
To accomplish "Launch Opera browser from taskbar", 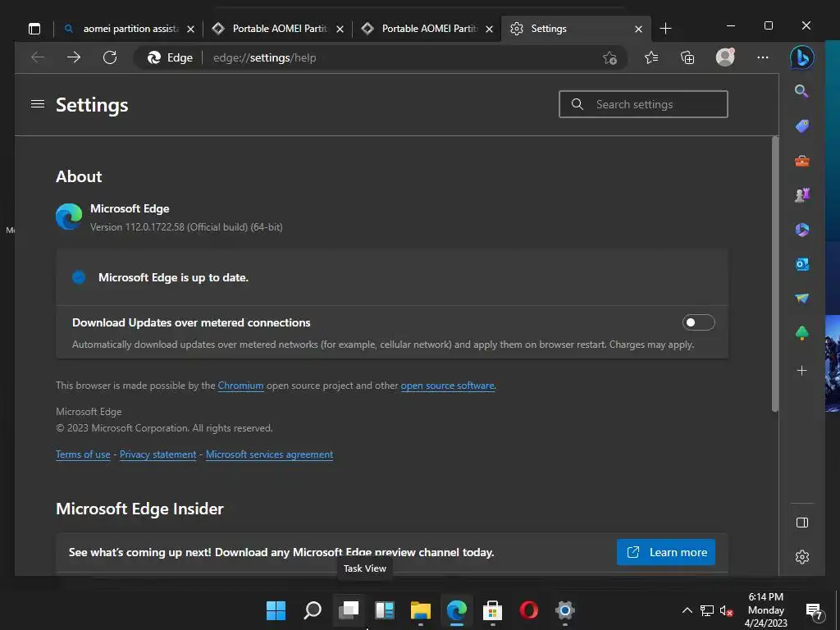I will point(529,609).
